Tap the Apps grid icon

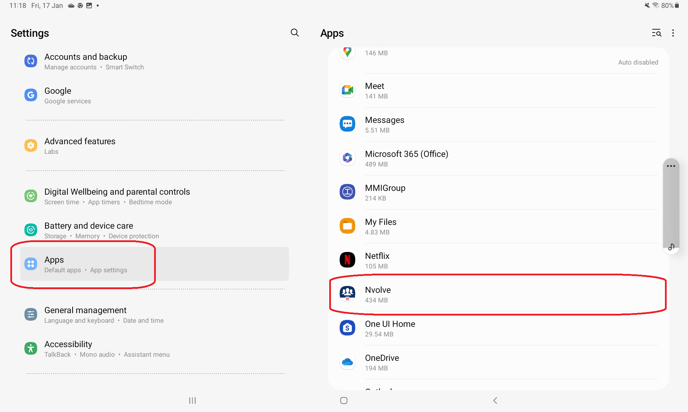[x=31, y=264]
